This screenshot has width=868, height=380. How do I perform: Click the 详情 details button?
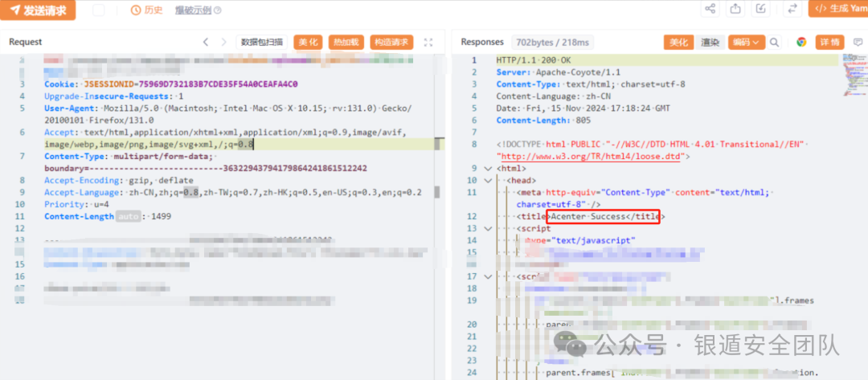click(x=829, y=42)
